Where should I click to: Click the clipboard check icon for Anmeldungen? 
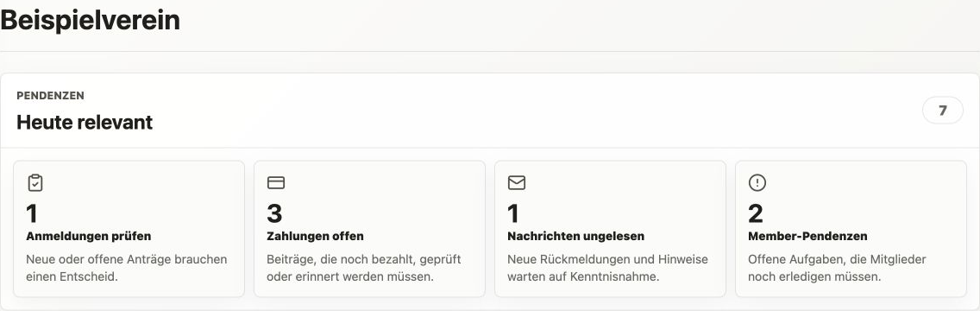(35, 183)
